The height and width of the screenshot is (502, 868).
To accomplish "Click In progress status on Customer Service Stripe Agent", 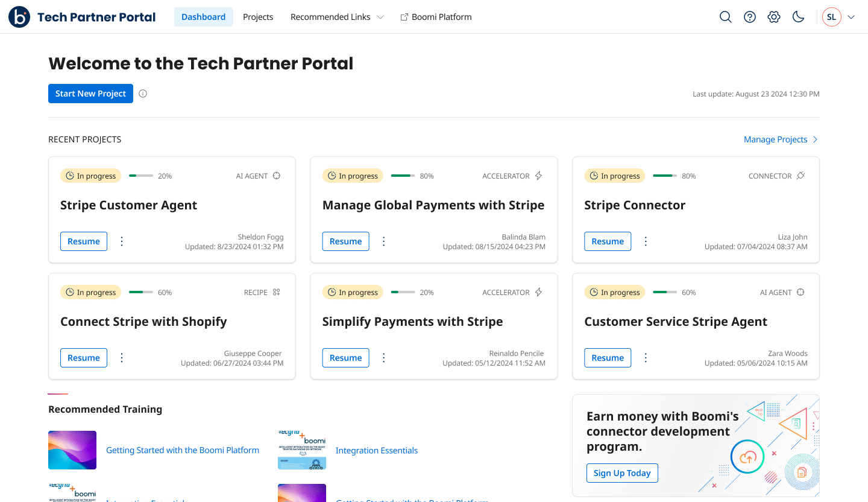I will pos(615,293).
